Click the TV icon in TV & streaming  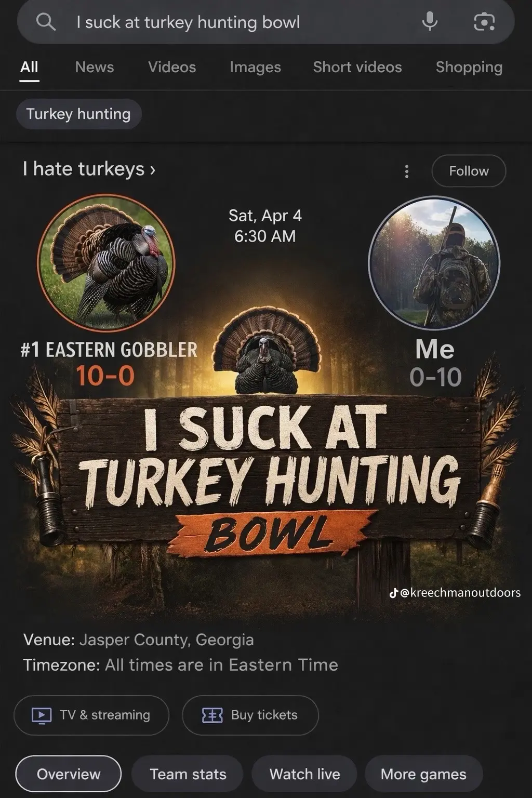tap(42, 715)
